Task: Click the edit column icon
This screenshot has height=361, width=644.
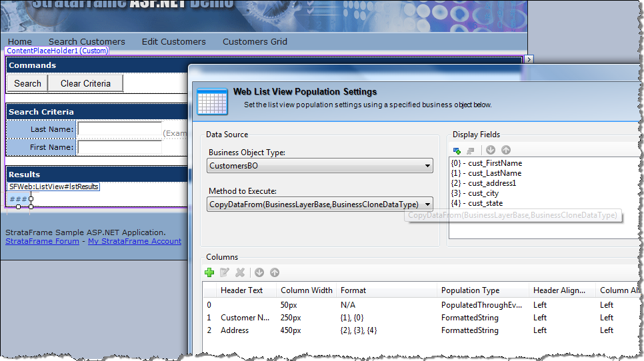Action: click(x=225, y=272)
